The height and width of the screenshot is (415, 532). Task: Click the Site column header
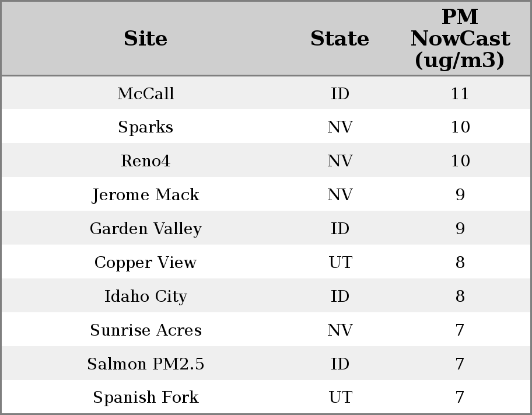pyautogui.click(x=145, y=39)
